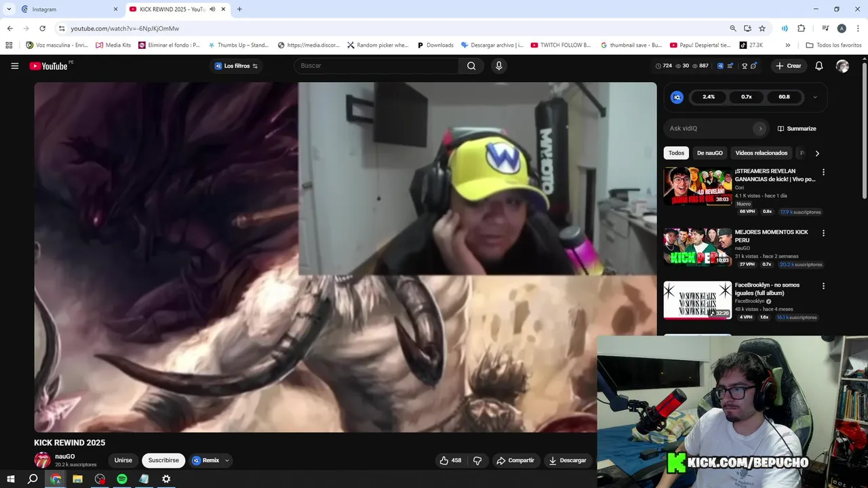
Task: Open the Chrome apps grid in bookmarks bar
Action: (9, 45)
